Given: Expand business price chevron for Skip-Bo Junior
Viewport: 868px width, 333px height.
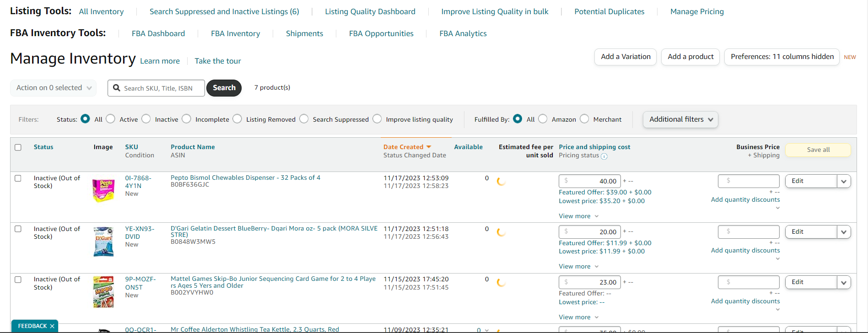Looking at the screenshot, I should click(x=777, y=310).
